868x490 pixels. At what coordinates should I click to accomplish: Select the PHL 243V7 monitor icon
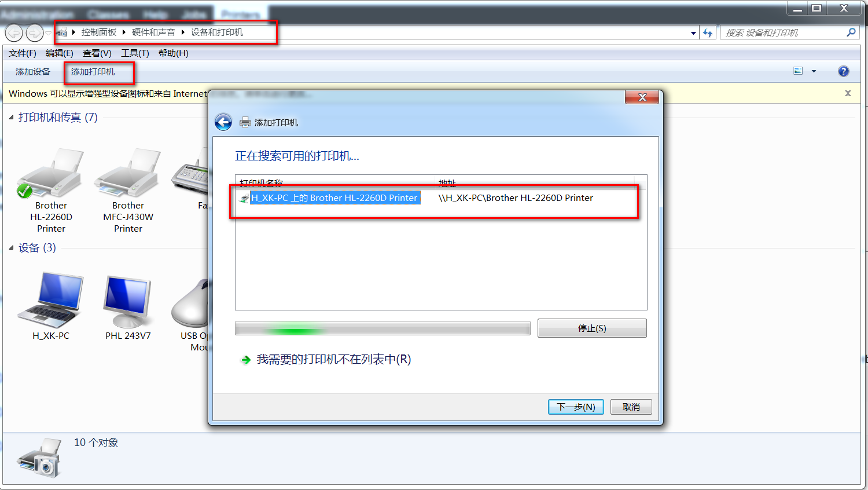point(128,300)
